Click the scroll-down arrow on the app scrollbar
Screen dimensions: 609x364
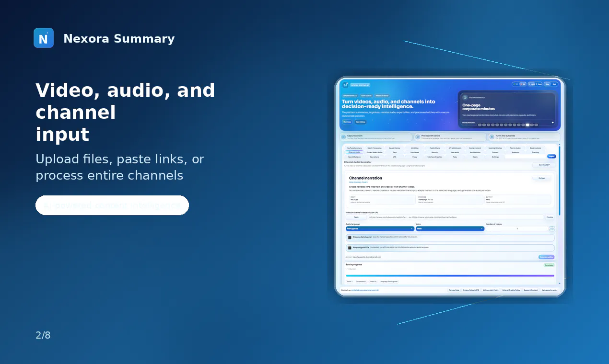pyautogui.click(x=560, y=284)
